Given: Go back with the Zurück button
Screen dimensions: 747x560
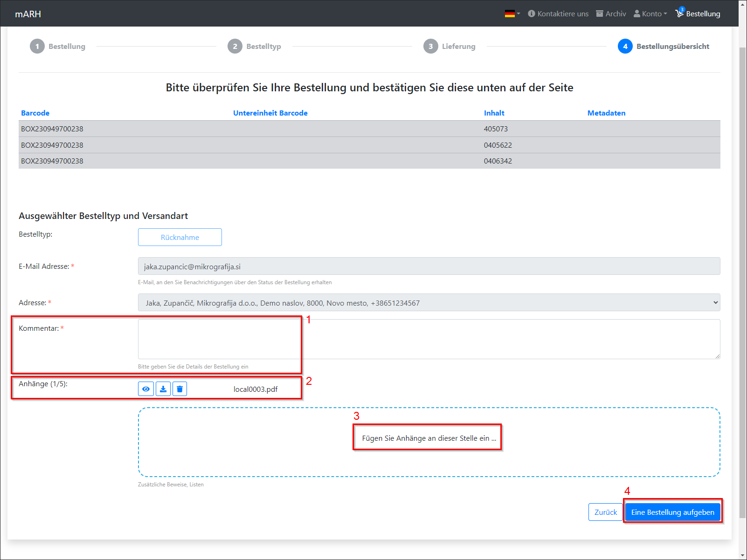Looking at the screenshot, I should click(x=605, y=512).
